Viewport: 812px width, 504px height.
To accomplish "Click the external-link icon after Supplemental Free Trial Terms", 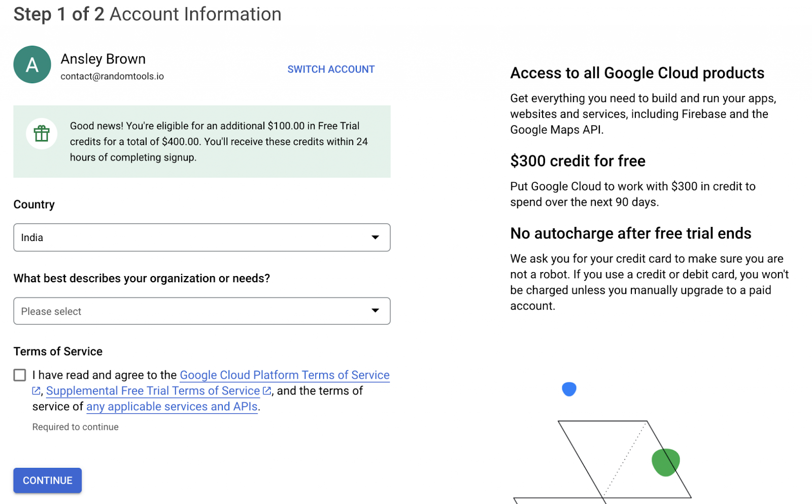I will tap(266, 391).
